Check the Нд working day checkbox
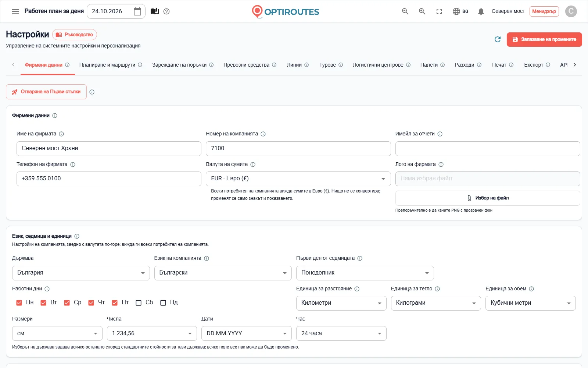This screenshot has height=368, width=588. tap(163, 303)
